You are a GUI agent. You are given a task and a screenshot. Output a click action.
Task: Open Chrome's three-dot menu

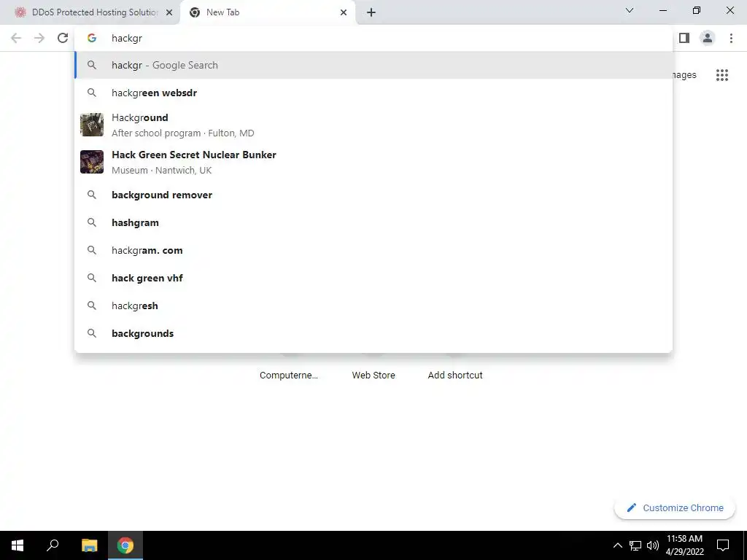coord(731,38)
